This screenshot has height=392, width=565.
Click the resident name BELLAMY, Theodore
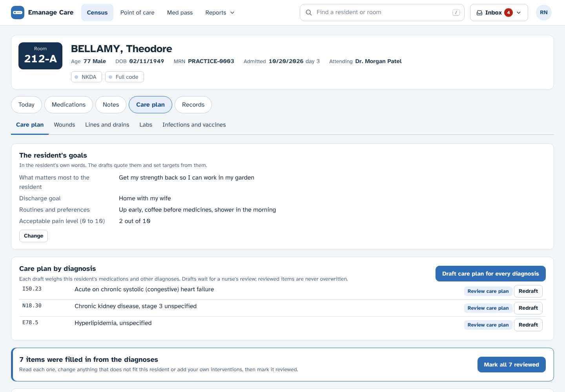(122, 49)
